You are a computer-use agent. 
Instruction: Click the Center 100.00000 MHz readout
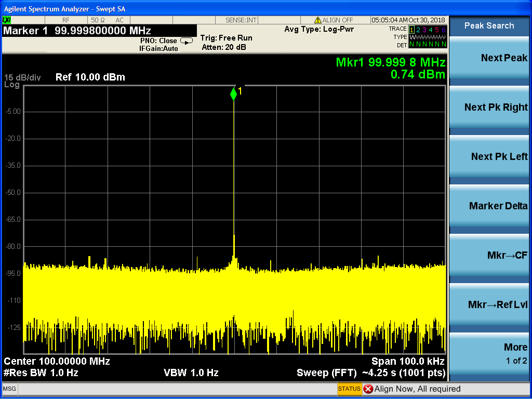[x=57, y=361]
